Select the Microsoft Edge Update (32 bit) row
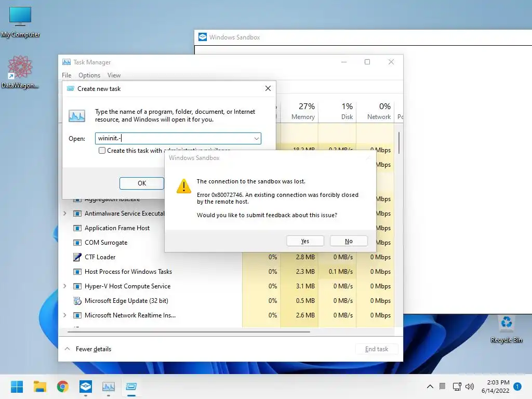Viewport: 532px width, 399px height. tap(228, 301)
